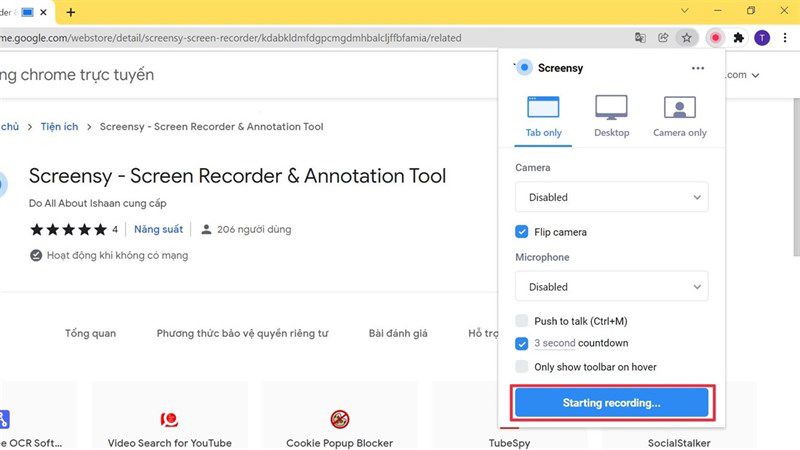Click the address bar URL
800x450 pixels.
pos(231,38)
